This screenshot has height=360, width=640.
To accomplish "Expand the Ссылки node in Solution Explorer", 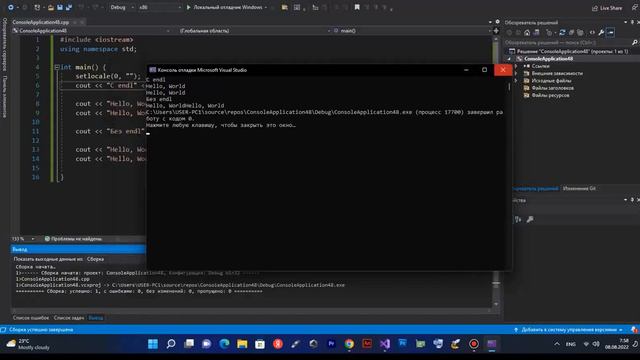I will (516, 66).
